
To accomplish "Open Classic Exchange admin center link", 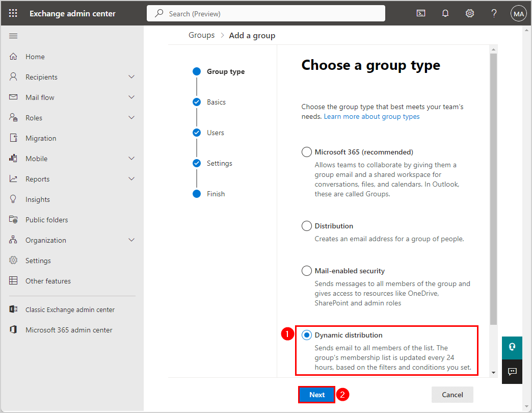I will click(x=70, y=309).
